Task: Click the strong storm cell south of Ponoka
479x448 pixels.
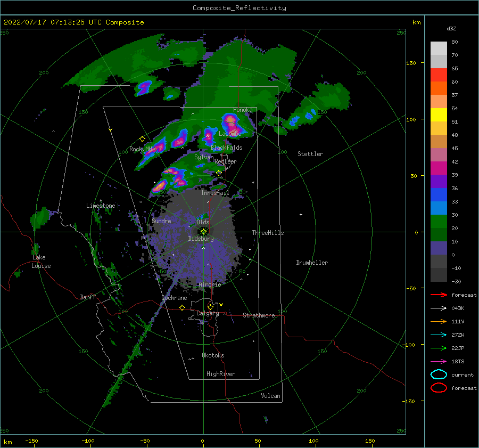Action: tap(232, 124)
